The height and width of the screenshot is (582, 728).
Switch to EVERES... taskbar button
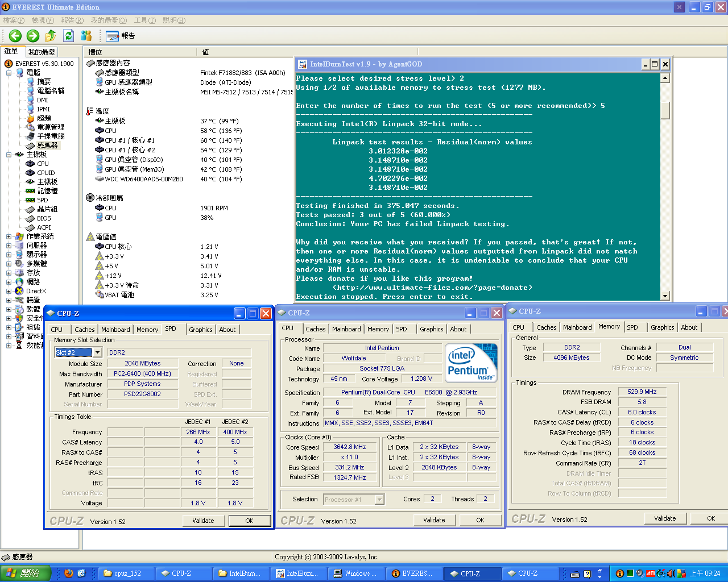(415, 573)
